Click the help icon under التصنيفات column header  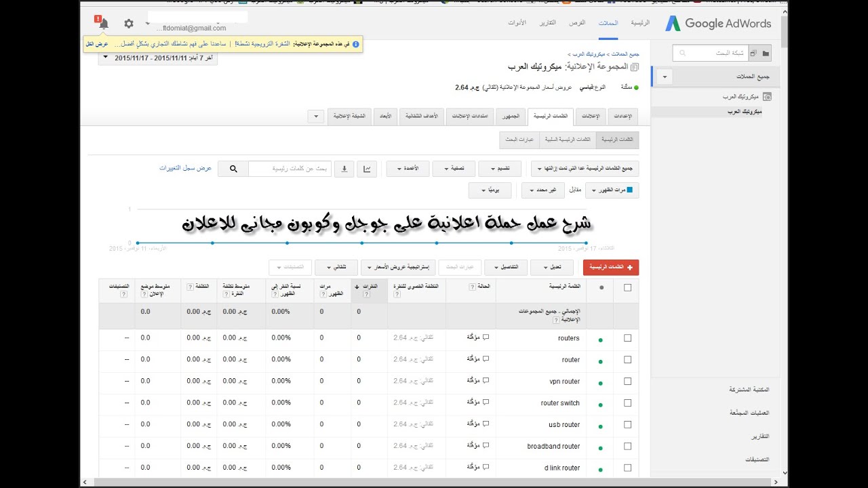pos(123,294)
